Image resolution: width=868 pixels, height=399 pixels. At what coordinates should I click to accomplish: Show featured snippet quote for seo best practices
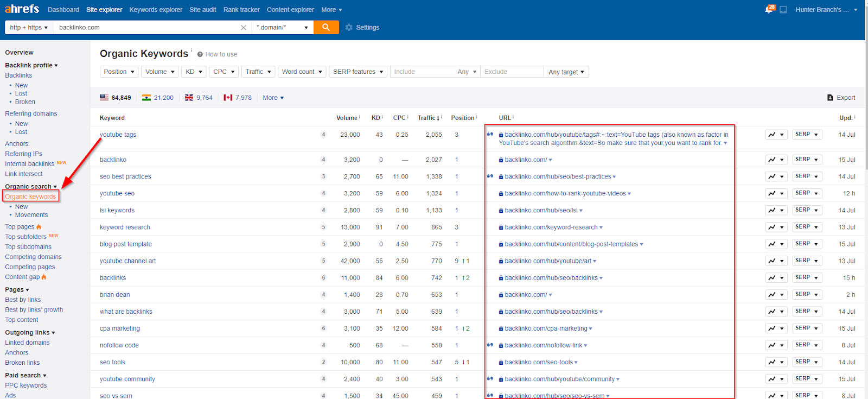click(490, 176)
